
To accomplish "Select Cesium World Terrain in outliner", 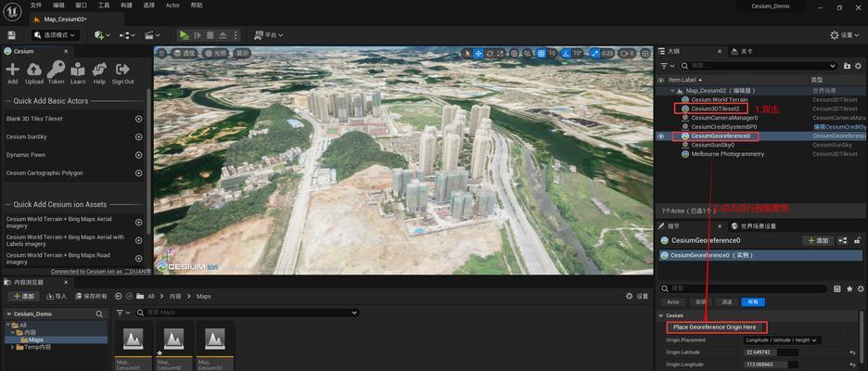I will (719, 99).
